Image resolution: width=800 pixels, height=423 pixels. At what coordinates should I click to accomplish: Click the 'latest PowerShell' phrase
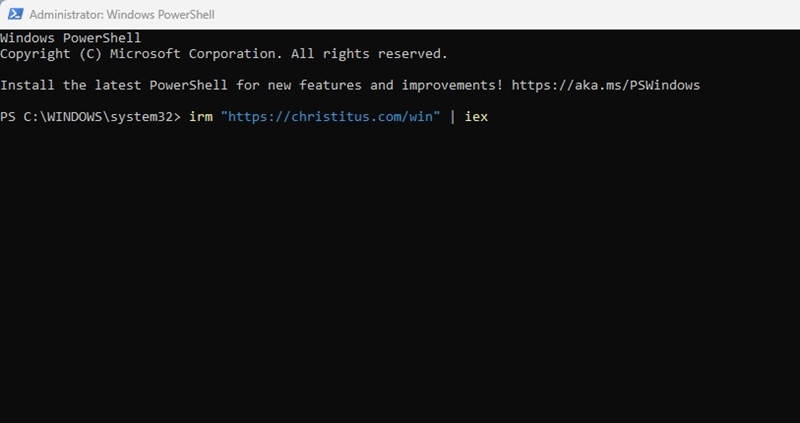(161, 85)
